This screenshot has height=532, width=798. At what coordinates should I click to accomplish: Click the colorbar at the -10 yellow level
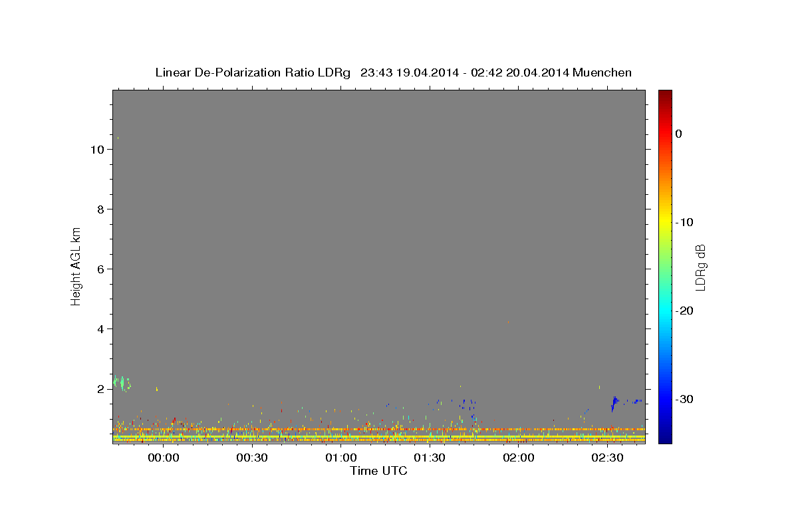pos(665,222)
